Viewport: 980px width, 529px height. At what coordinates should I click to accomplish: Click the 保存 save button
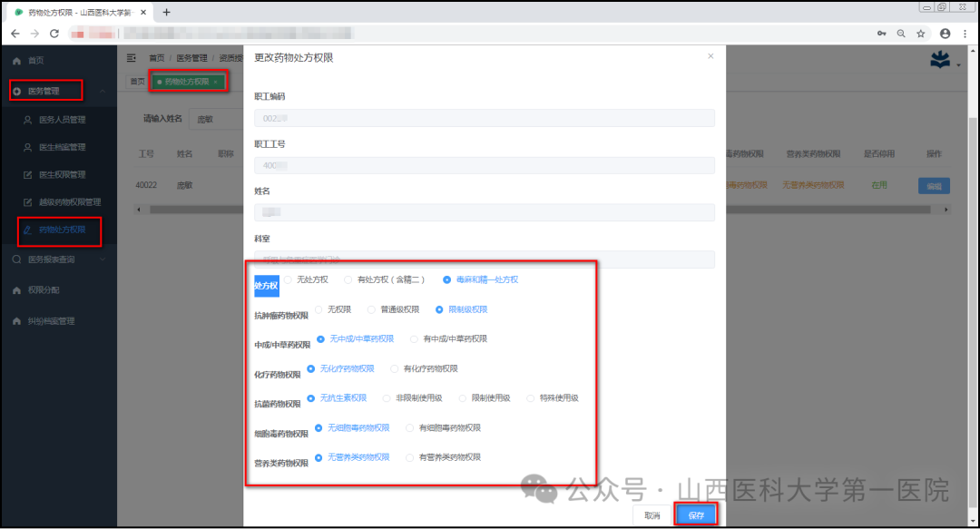(x=696, y=513)
